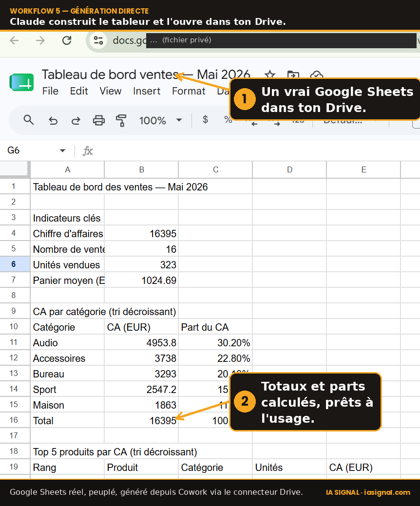Click the G6 name box

click(31, 150)
